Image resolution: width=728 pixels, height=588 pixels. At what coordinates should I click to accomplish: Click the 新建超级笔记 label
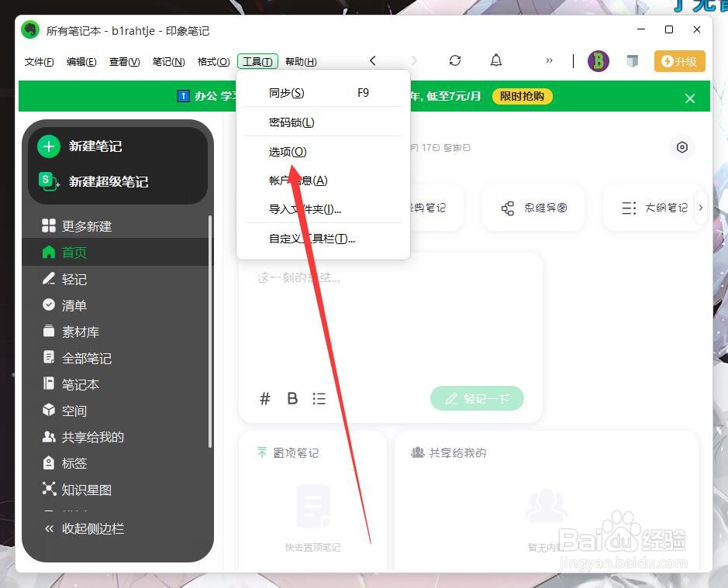(x=109, y=181)
